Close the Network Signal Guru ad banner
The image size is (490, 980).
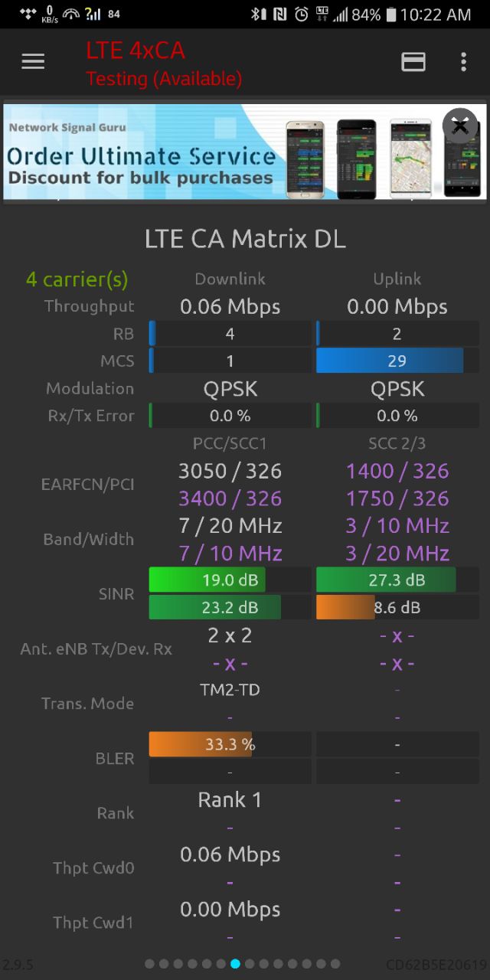[459, 126]
